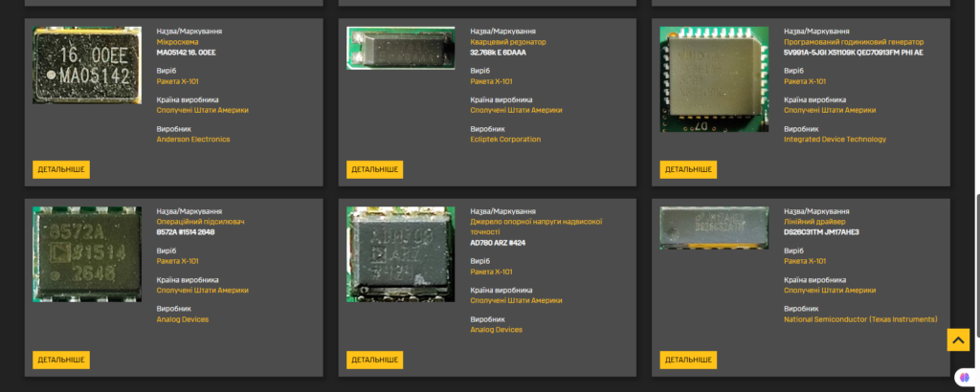Image resolution: width=980 pixels, height=392 pixels.
Task: Click Сполучені Штати Америки in 8572A card
Action: 203,291
